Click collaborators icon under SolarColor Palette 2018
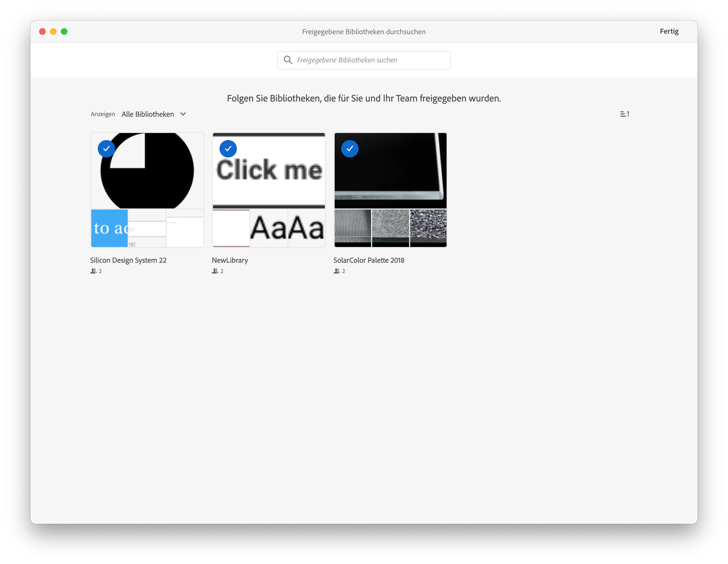The image size is (728, 564). tap(337, 271)
